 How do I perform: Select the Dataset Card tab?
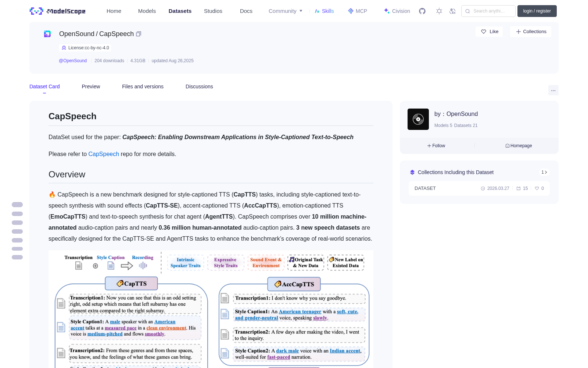point(44,86)
